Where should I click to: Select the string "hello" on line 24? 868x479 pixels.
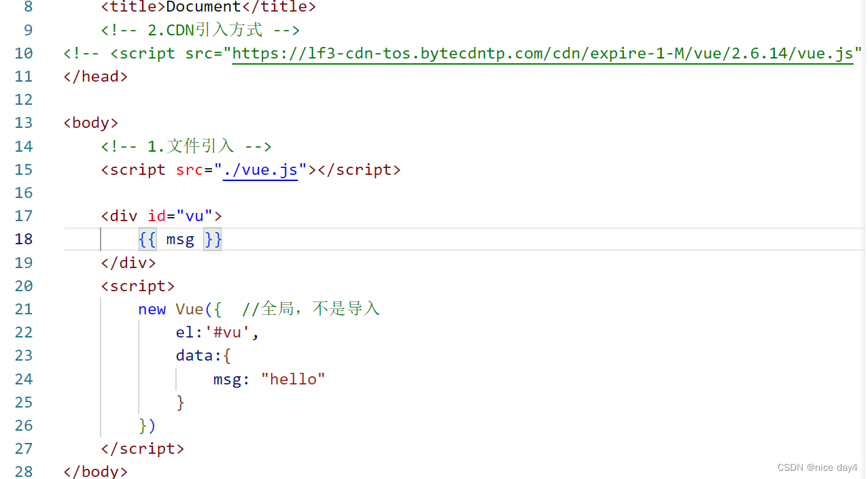293,379
